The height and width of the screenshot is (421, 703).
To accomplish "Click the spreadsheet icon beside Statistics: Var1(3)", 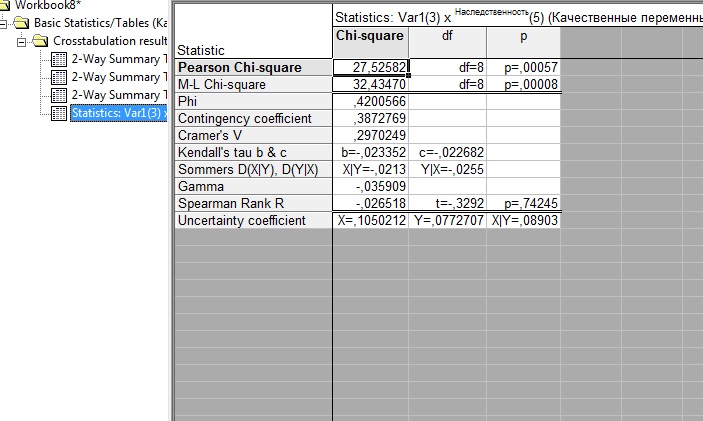I will (59, 113).
